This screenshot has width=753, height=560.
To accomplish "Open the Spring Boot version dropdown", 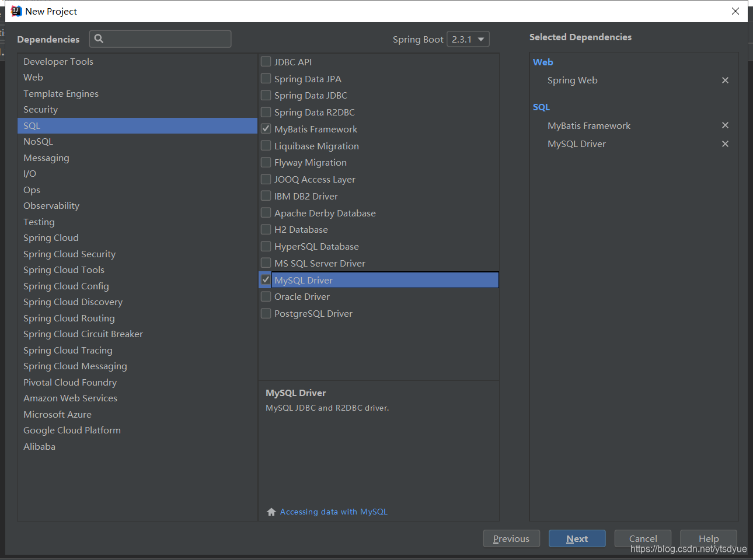I will tap(468, 39).
